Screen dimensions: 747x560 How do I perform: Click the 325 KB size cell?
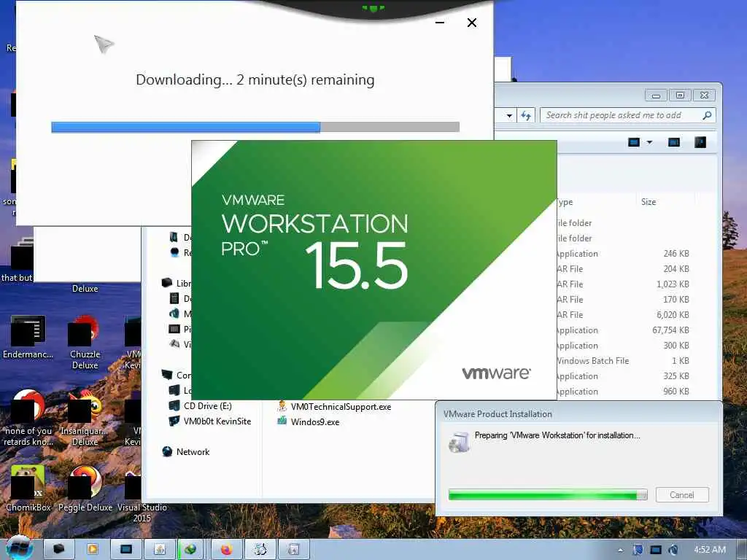[x=676, y=376]
